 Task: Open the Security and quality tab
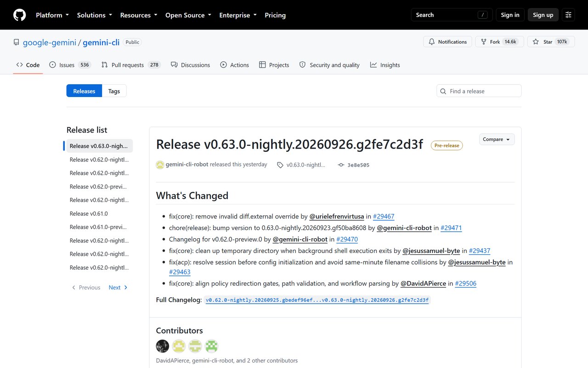point(329,65)
